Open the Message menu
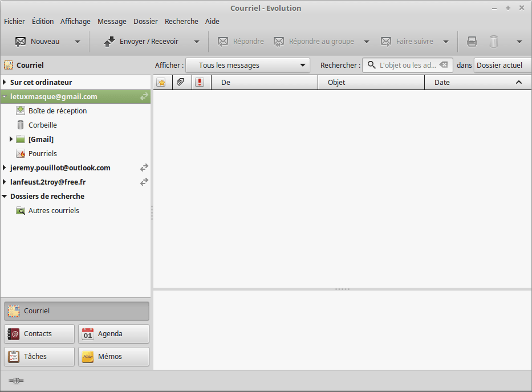The image size is (532, 392). 112,21
